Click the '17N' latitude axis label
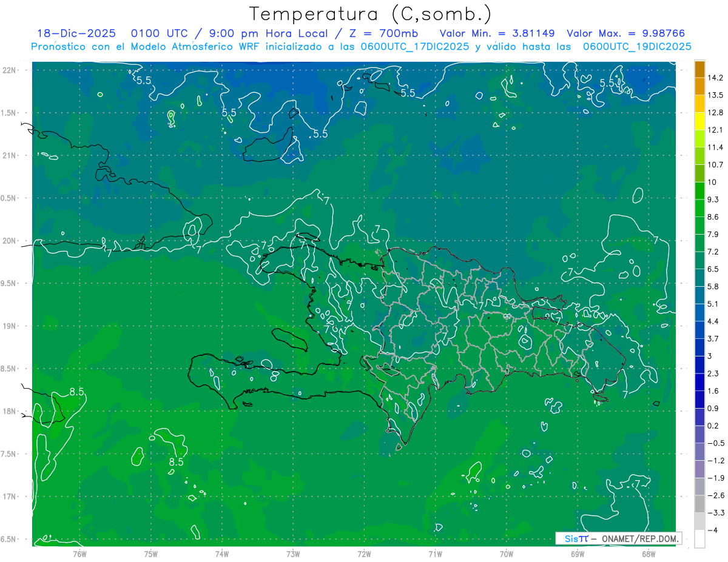Viewport: 728px width, 562px height. coord(10,497)
